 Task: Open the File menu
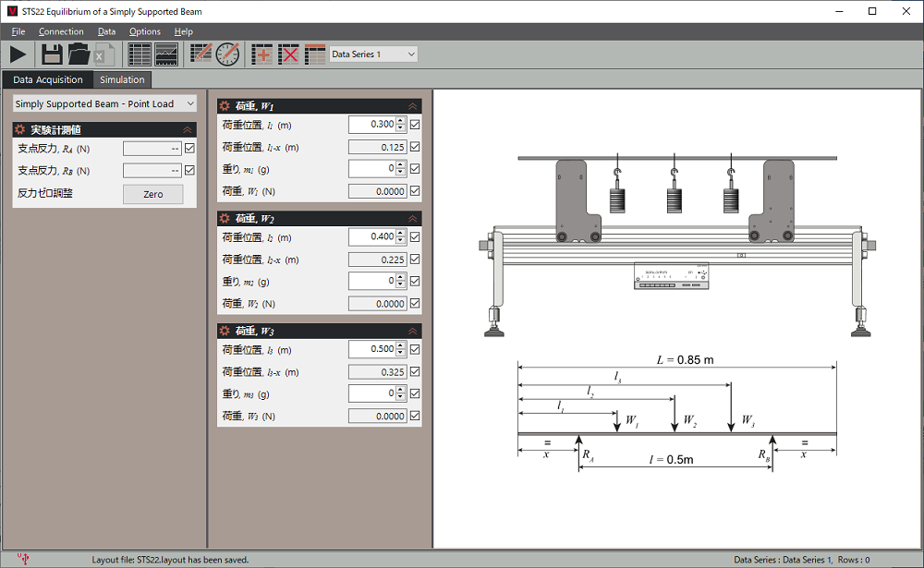[x=18, y=31]
